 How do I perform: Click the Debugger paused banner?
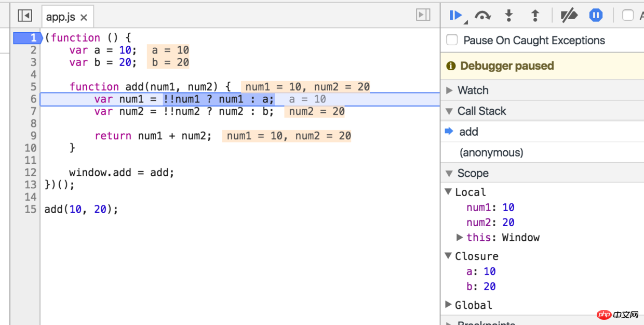pos(542,66)
